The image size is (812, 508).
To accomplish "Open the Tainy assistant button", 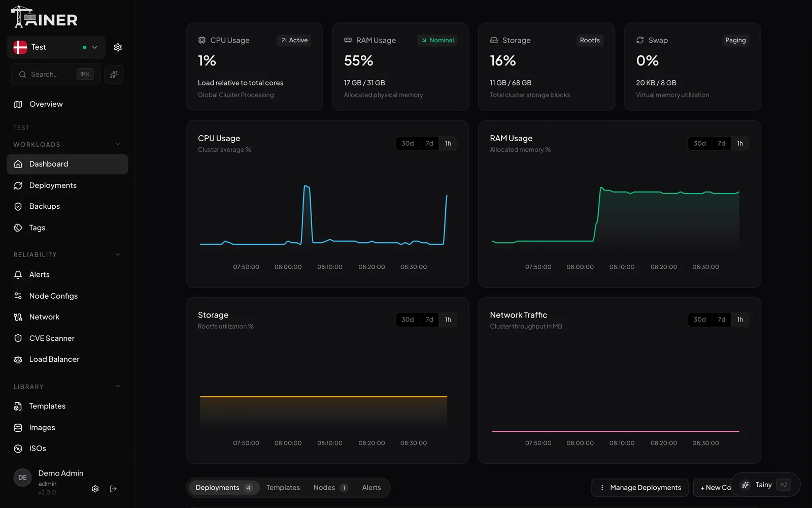I will click(x=765, y=485).
